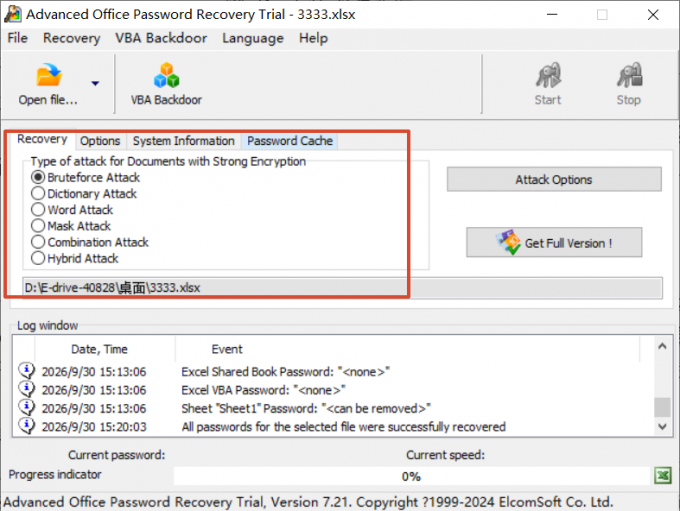Click the 15:20:03 timestamp in log
This screenshot has height=511, width=680.
[94, 427]
